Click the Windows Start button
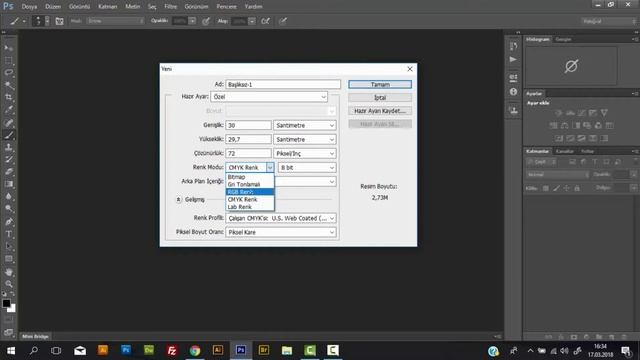This screenshot has height=360, width=640. [11, 350]
